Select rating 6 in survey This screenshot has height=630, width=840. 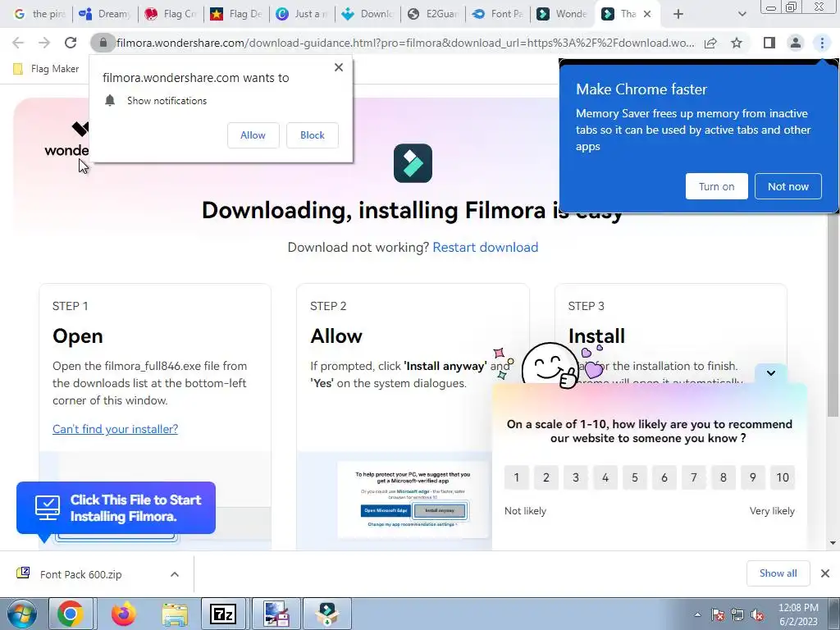664,477
